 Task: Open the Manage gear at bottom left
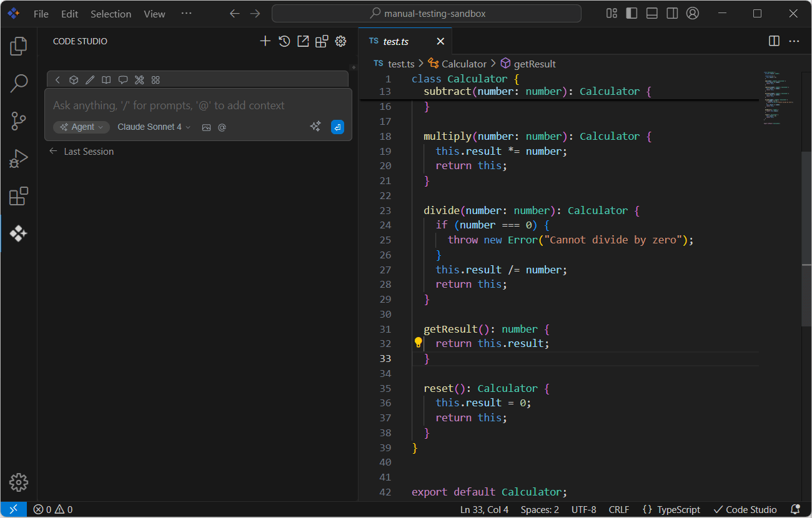click(x=19, y=482)
